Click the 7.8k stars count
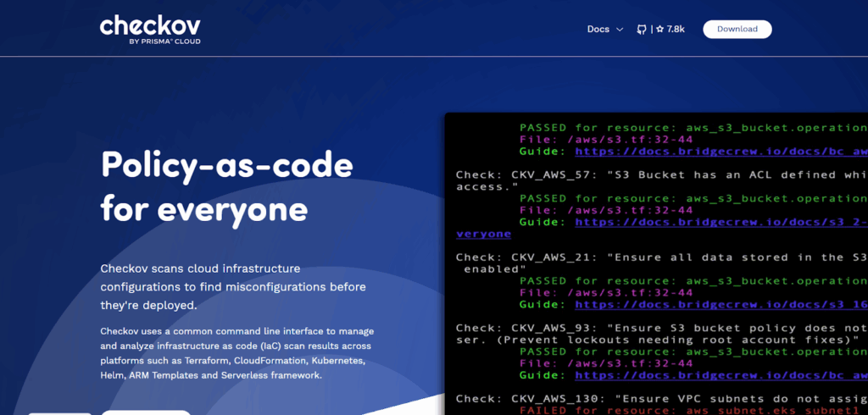 (676, 29)
